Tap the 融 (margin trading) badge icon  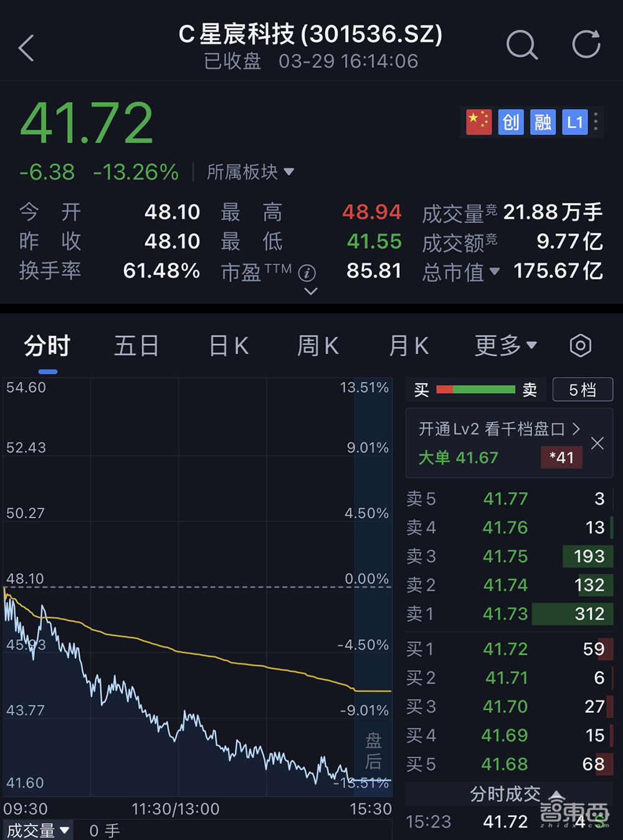coord(542,122)
